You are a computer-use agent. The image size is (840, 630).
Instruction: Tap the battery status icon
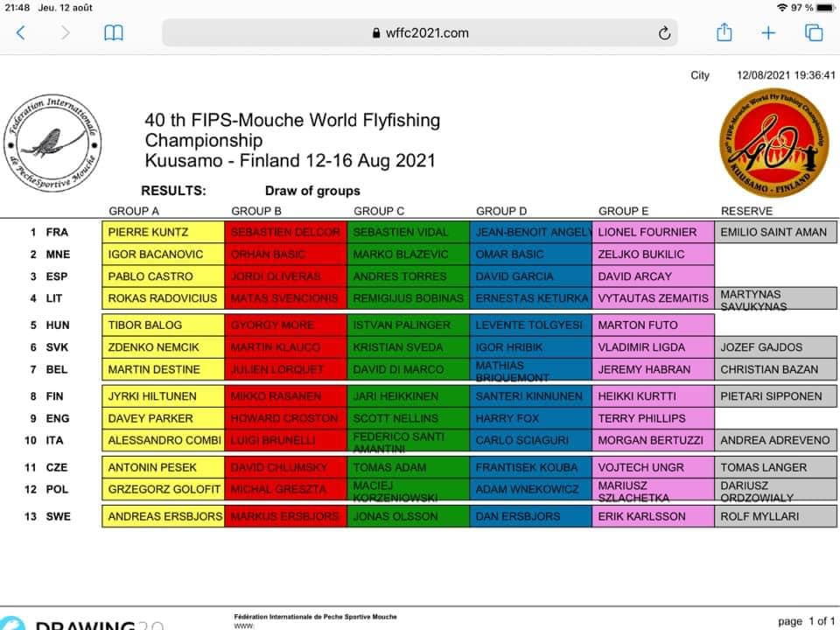tap(825, 8)
